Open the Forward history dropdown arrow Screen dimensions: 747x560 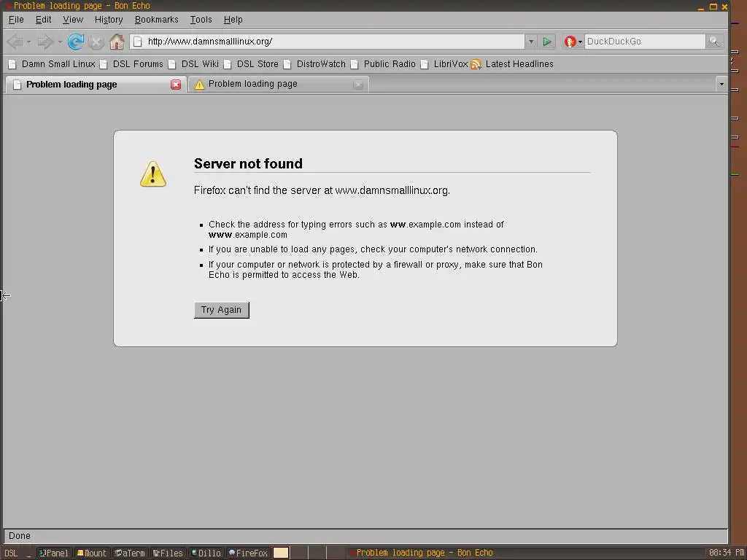(60, 42)
